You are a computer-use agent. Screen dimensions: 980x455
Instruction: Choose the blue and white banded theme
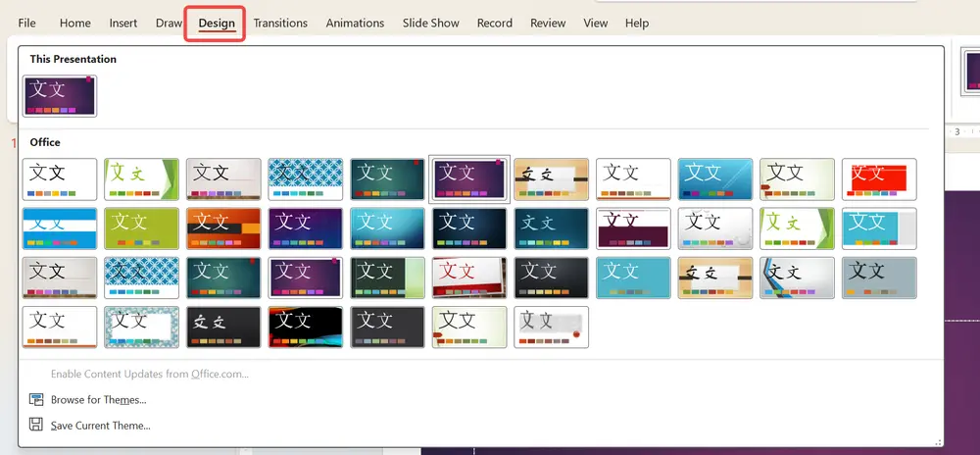pos(60,228)
